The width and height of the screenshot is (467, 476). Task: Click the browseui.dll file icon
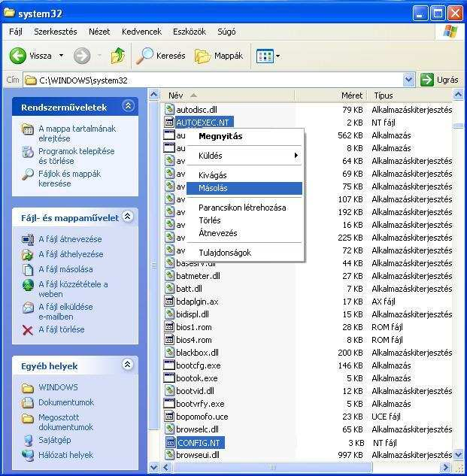(x=169, y=455)
